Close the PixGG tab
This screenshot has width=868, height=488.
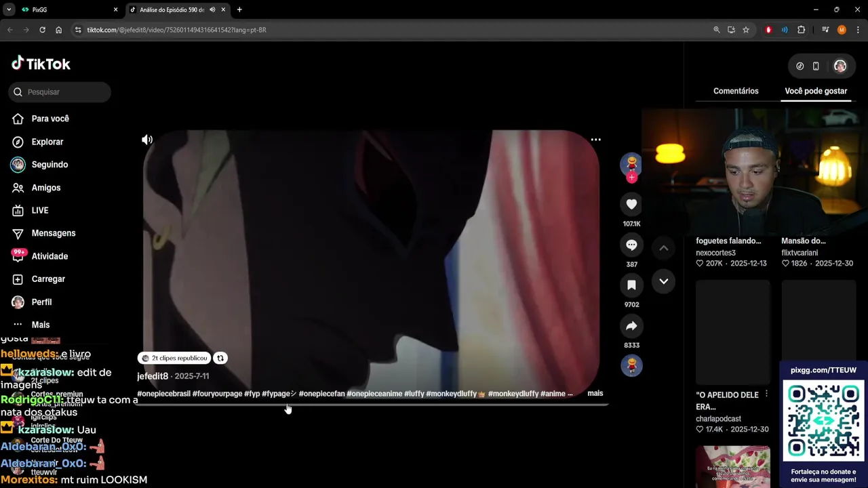tap(115, 9)
